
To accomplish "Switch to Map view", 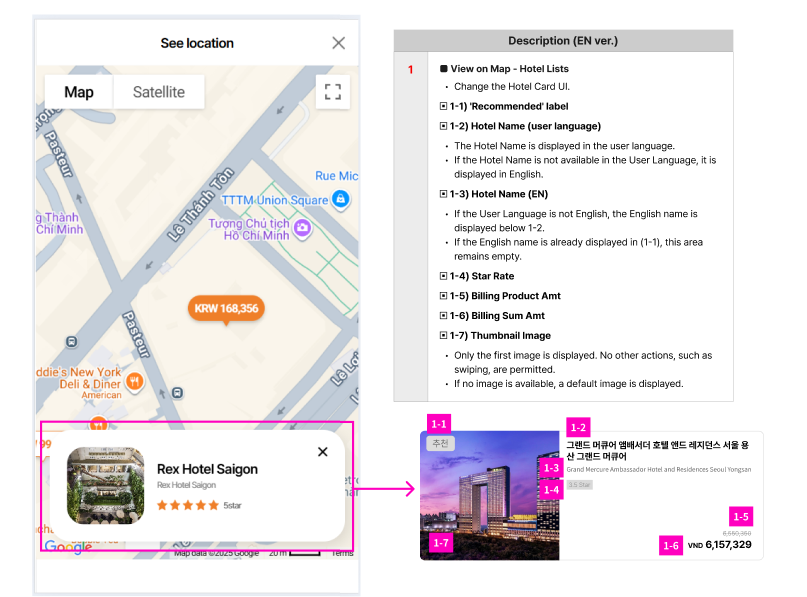I will click(x=79, y=92).
